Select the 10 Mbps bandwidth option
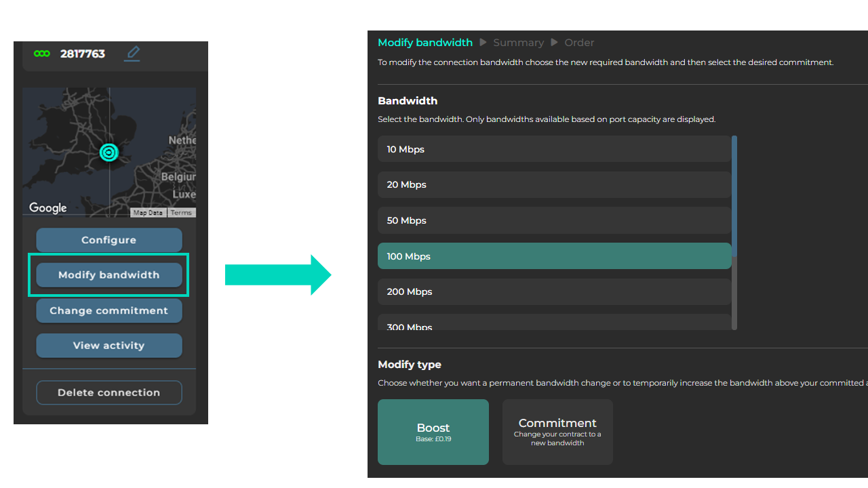The height and width of the screenshot is (488, 868). click(553, 149)
